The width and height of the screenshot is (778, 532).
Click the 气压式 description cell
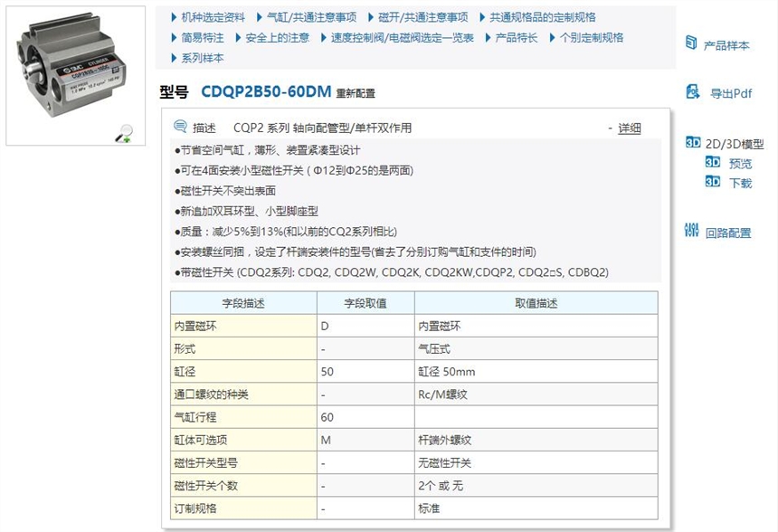click(536, 349)
